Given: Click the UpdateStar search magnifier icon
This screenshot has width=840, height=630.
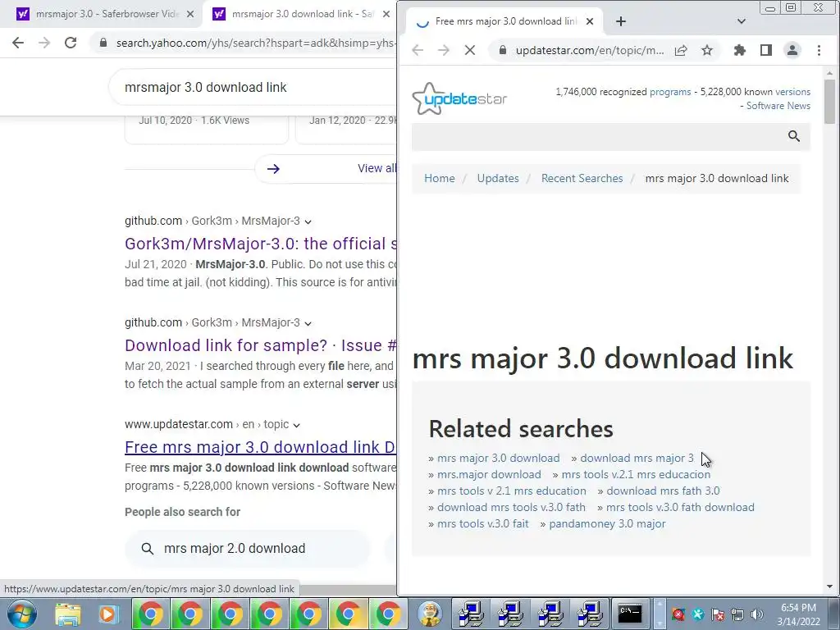Looking at the screenshot, I should pyautogui.click(x=794, y=136).
